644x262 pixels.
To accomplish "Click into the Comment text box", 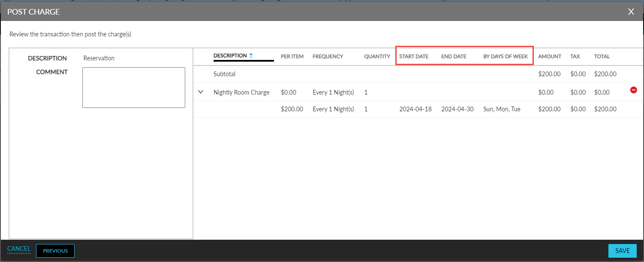I will 134,87.
